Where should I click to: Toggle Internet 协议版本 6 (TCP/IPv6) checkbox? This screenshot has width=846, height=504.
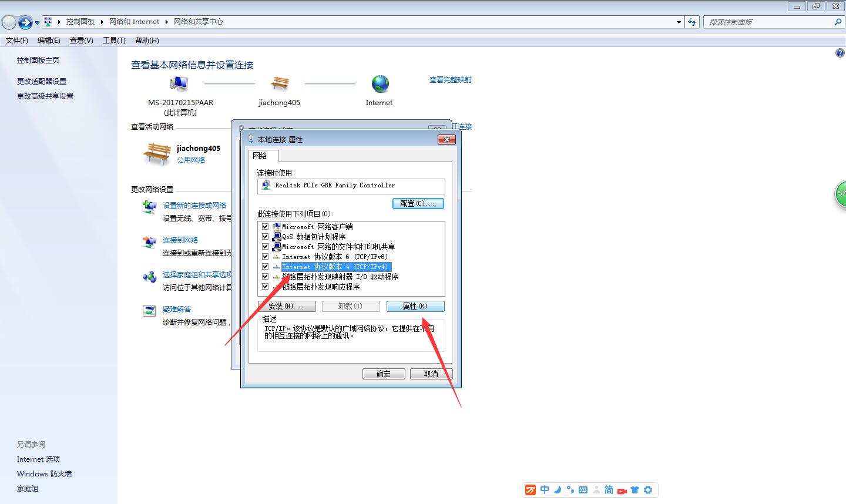pyautogui.click(x=265, y=257)
